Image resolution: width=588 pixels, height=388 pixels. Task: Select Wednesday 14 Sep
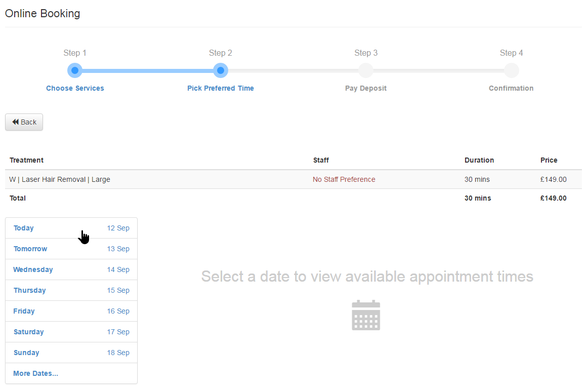[71, 269]
